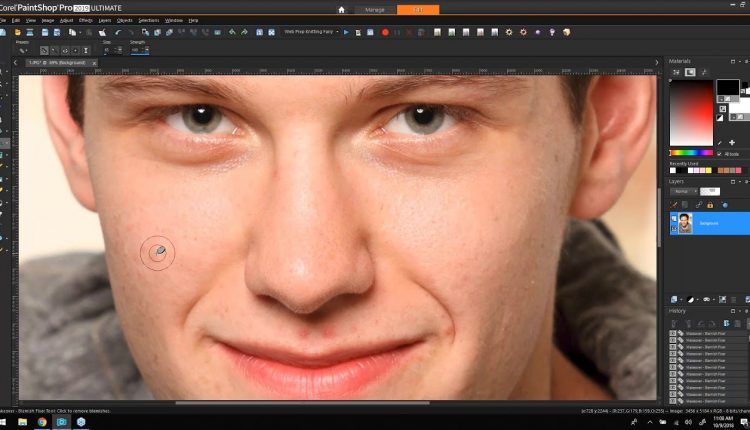Open the Selections menu
This screenshot has width=750, height=430.
[x=148, y=21]
